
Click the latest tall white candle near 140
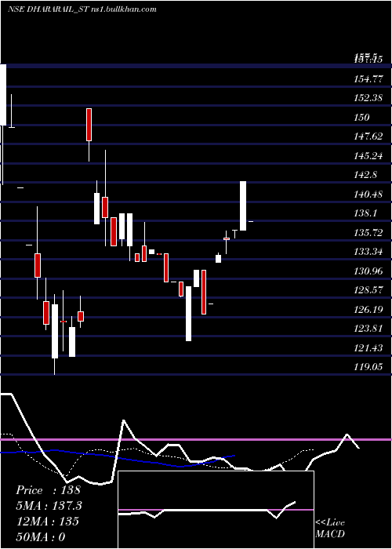[243, 205]
